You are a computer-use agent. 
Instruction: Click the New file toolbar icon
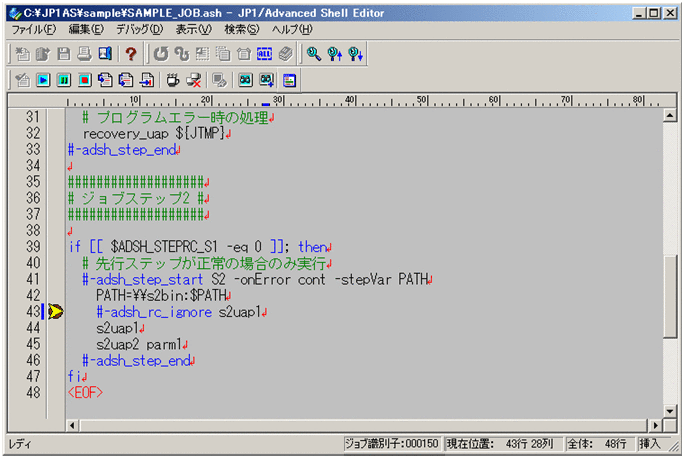tap(22, 54)
